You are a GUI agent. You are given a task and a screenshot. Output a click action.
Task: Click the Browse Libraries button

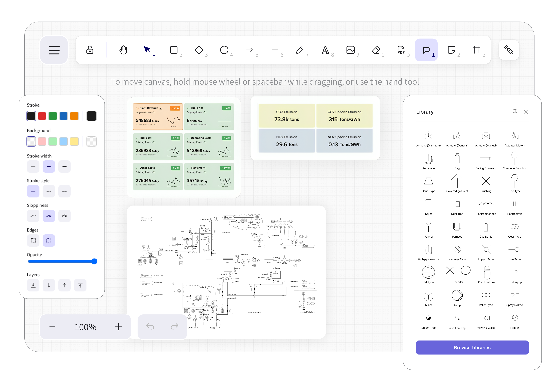tap(472, 347)
